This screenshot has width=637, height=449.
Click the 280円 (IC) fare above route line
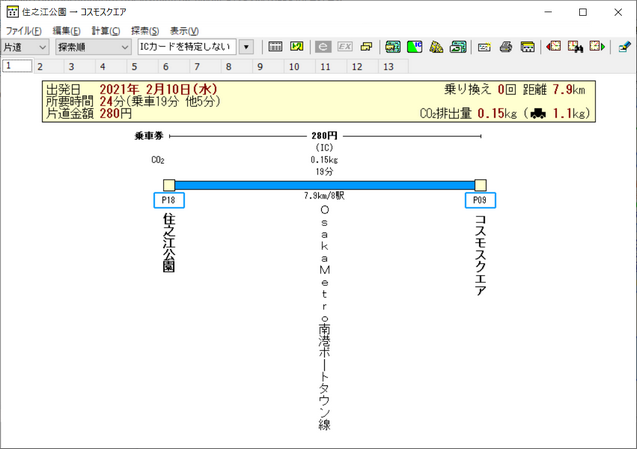pos(324,141)
